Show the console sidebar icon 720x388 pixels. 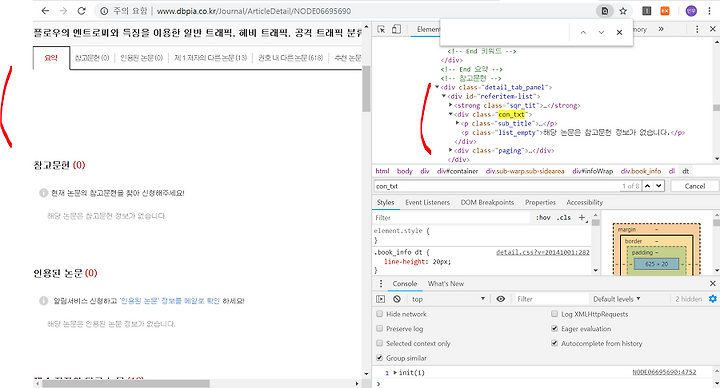point(381,299)
